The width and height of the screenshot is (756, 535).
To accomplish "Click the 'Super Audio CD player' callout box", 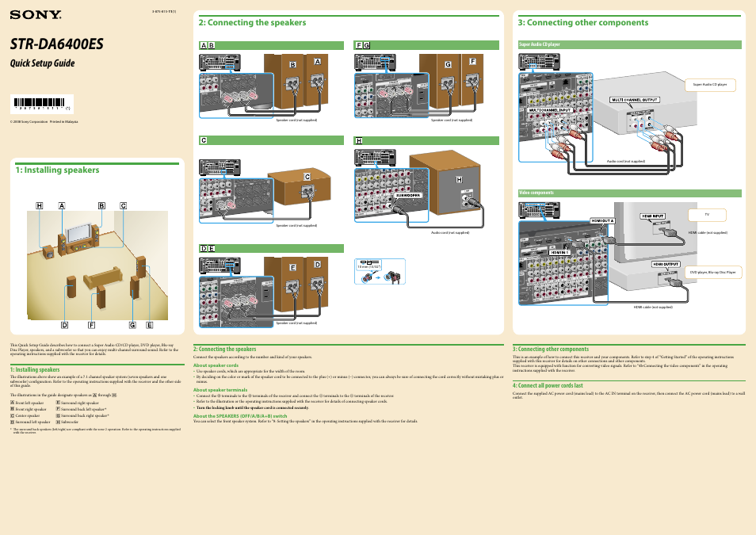I will pyautogui.click(x=710, y=85).
